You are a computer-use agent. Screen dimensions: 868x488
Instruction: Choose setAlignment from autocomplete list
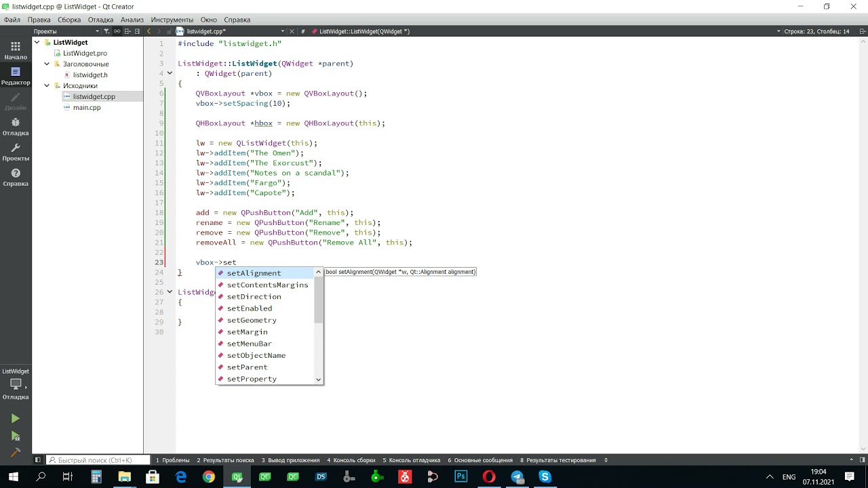[x=265, y=273]
